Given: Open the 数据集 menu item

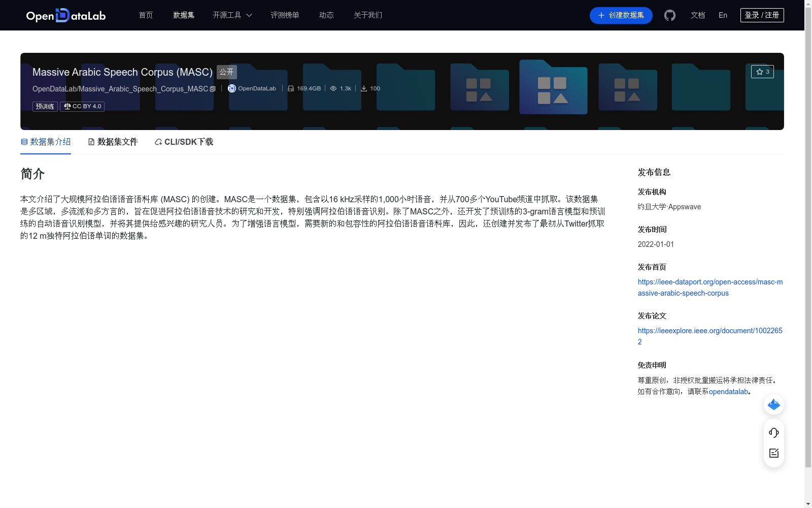Looking at the screenshot, I should [x=183, y=15].
